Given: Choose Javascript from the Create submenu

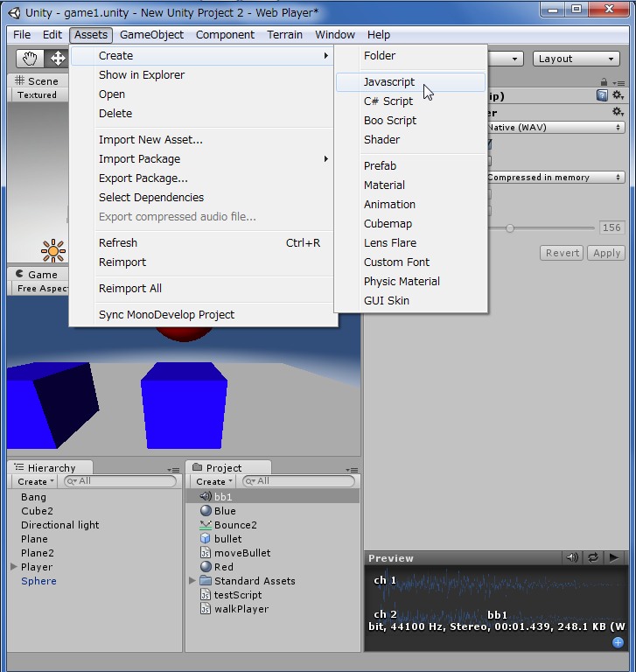Looking at the screenshot, I should (x=389, y=82).
